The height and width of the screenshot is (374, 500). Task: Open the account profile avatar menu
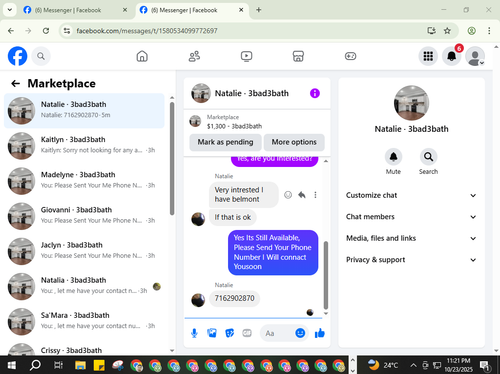pyautogui.click(x=475, y=56)
